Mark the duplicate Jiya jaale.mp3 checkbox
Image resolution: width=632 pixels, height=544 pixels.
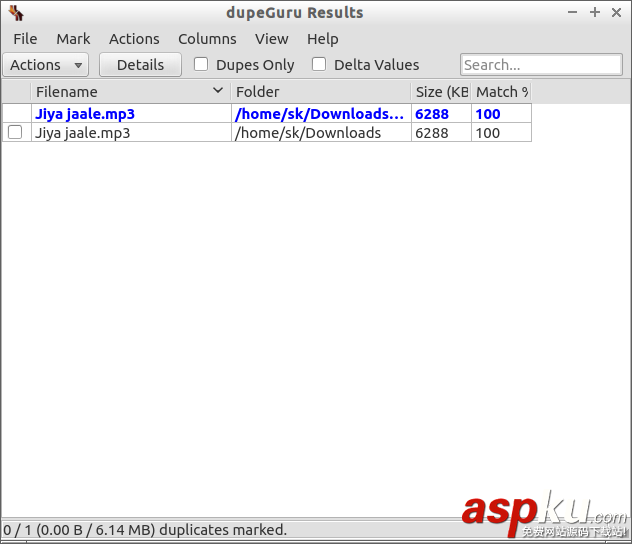point(15,132)
